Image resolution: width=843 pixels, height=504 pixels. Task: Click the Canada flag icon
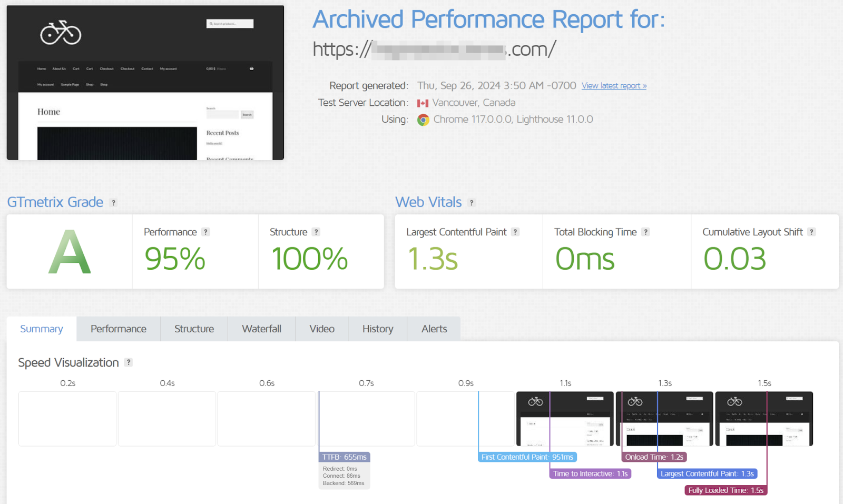pos(423,103)
